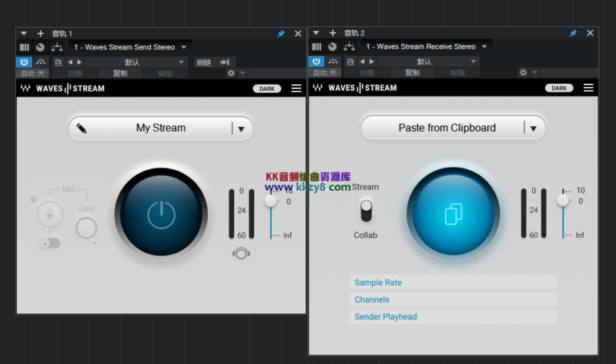
Task: Click the gear settings icon in 音轨 1 toolbar
Action: [x=230, y=73]
